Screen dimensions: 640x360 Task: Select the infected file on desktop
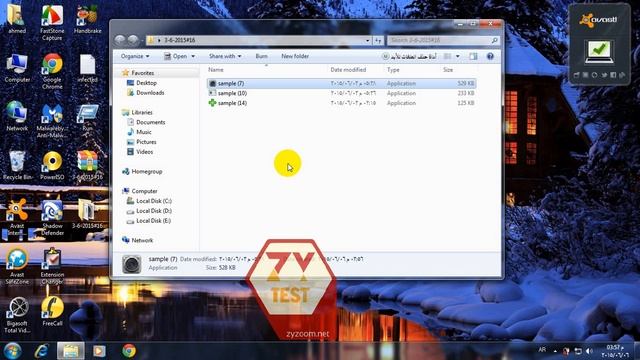87,68
